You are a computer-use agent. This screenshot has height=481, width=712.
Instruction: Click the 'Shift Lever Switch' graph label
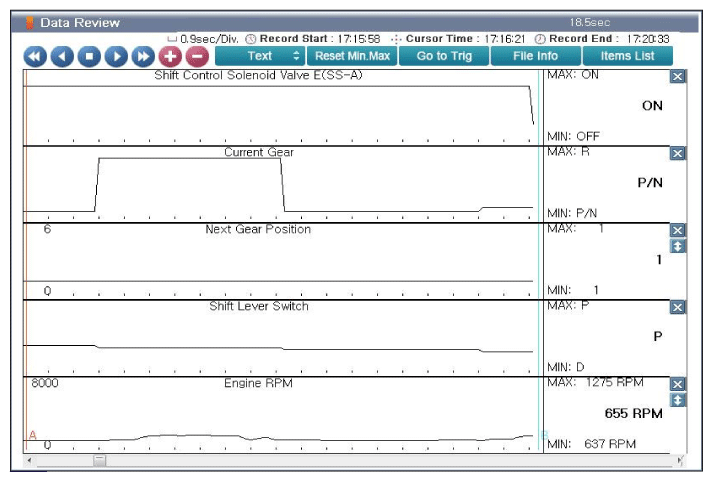pos(259,306)
